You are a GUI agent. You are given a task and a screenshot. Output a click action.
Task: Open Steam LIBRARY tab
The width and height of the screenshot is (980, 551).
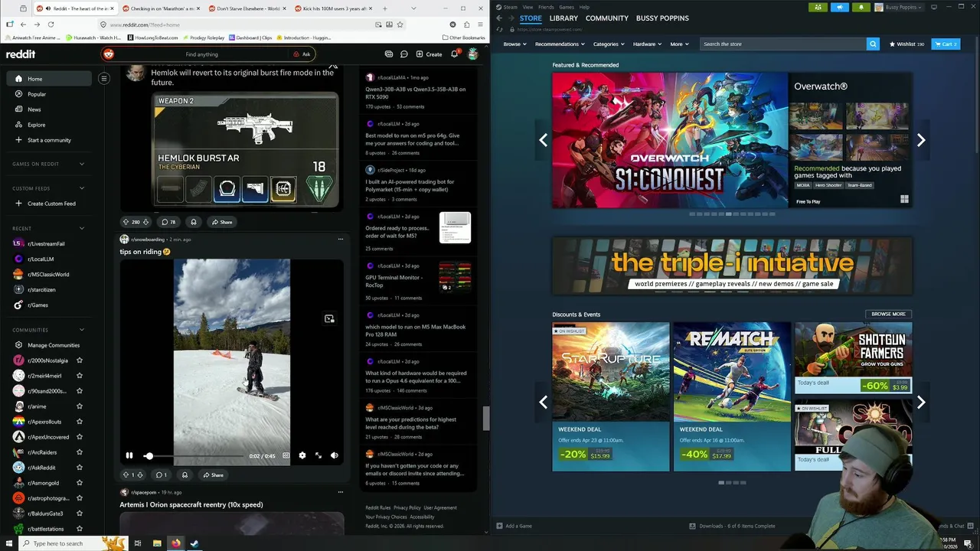(563, 18)
